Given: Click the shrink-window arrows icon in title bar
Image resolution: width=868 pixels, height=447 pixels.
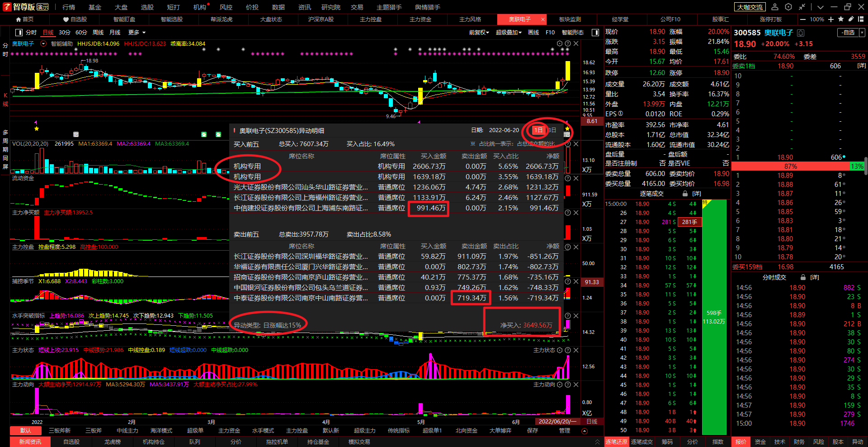Looking at the screenshot, I should click(802, 7).
